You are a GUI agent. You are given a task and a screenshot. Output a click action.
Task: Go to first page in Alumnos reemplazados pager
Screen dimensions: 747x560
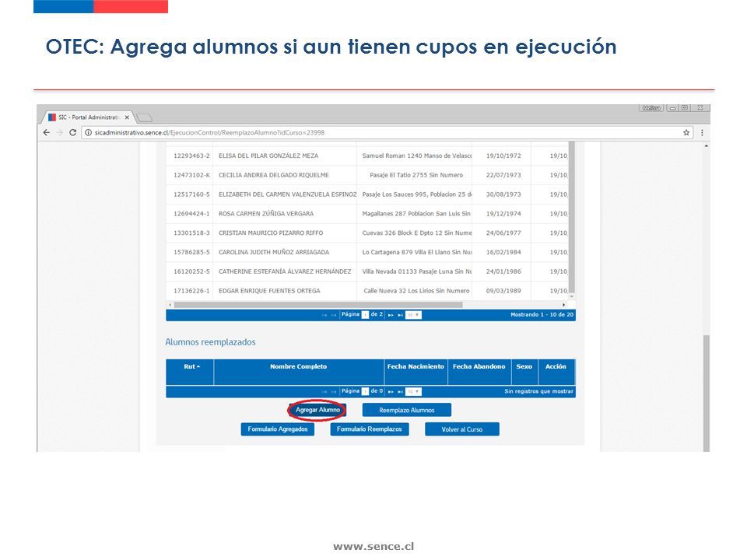[324, 391]
